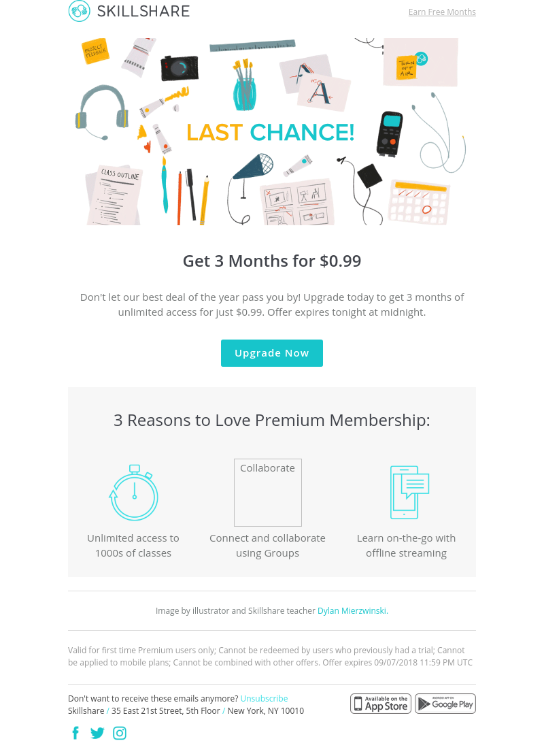The height and width of the screenshot is (756, 544).
Task: Click the Skillshare logo icon
Action: click(x=79, y=11)
